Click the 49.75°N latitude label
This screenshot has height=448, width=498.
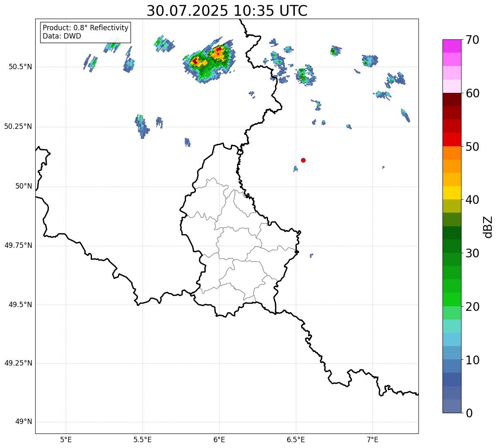click(18, 245)
